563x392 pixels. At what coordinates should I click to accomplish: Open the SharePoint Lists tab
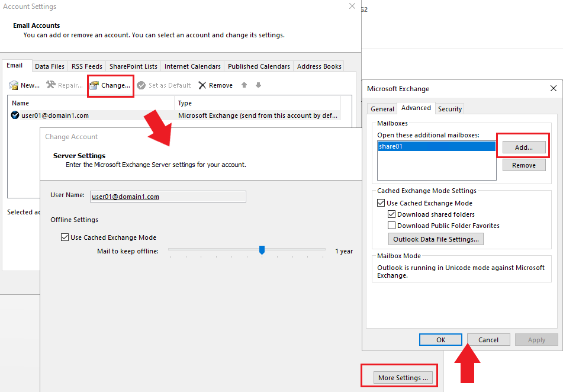click(133, 66)
